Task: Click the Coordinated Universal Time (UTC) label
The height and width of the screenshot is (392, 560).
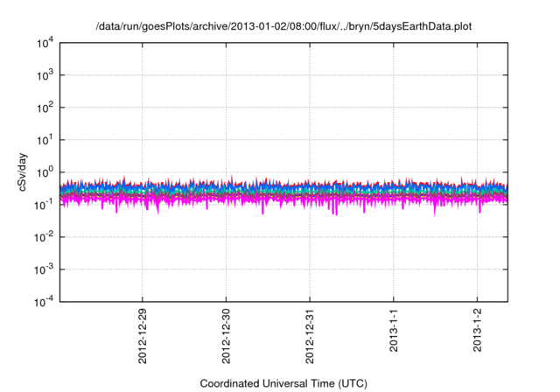Action: tap(283, 384)
